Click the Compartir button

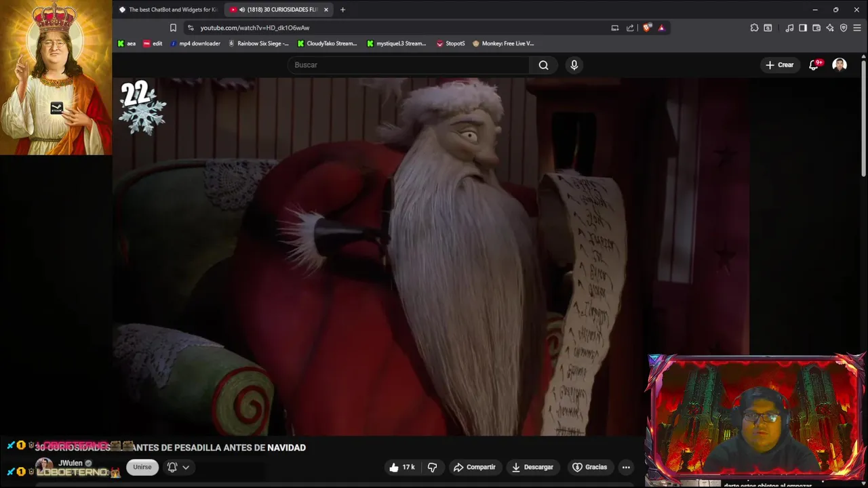click(x=475, y=467)
